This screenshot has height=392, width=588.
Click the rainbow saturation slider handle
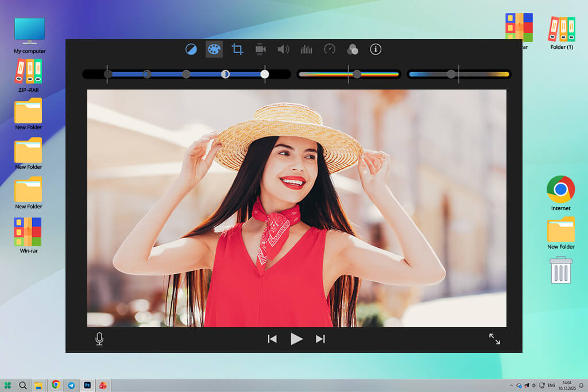point(357,74)
